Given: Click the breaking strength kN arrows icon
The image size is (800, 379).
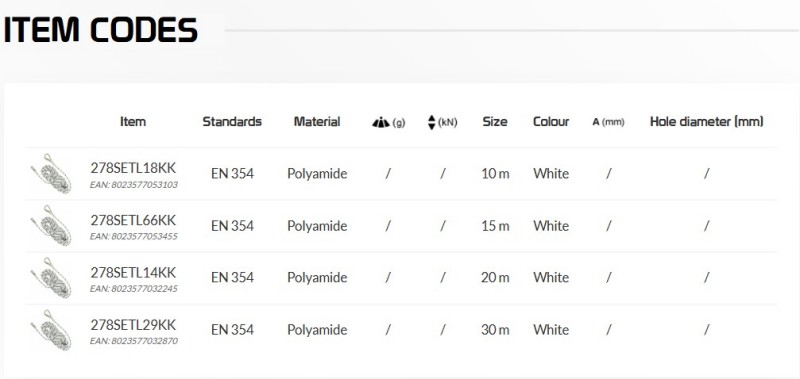Looking at the screenshot, I should pos(432,122).
